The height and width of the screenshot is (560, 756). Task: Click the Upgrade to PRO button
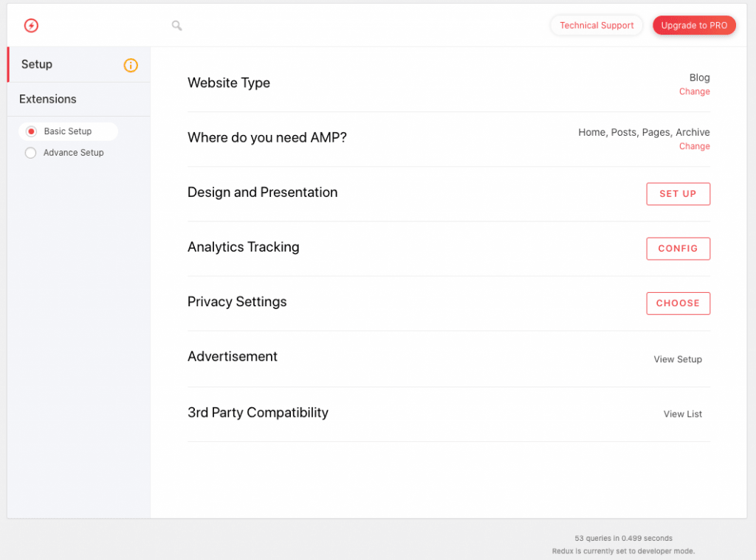point(694,26)
